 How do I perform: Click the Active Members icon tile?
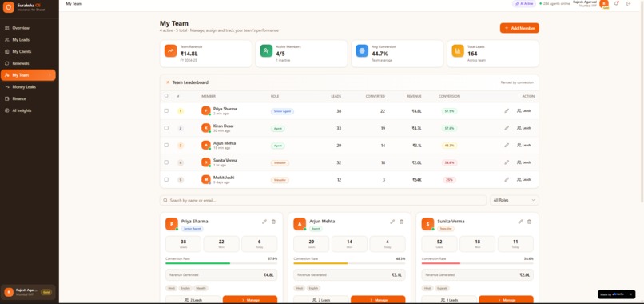click(x=266, y=50)
